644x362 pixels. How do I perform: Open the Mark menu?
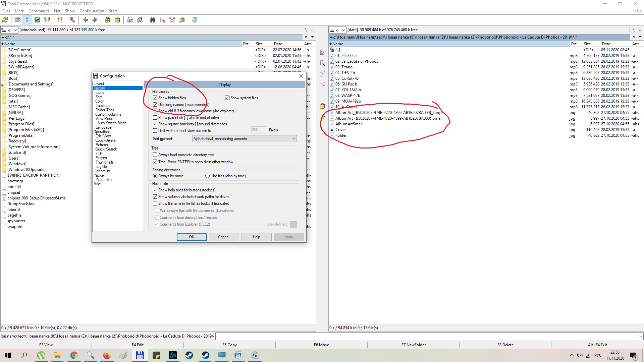coord(19,11)
